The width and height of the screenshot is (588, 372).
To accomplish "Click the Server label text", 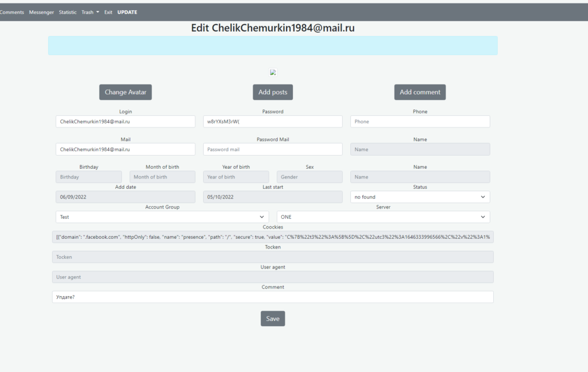I will coord(383,207).
